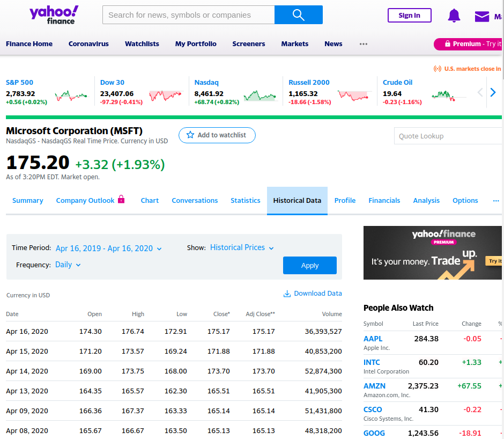Go to the Options tab
This screenshot has width=504, height=439.
pyautogui.click(x=465, y=201)
